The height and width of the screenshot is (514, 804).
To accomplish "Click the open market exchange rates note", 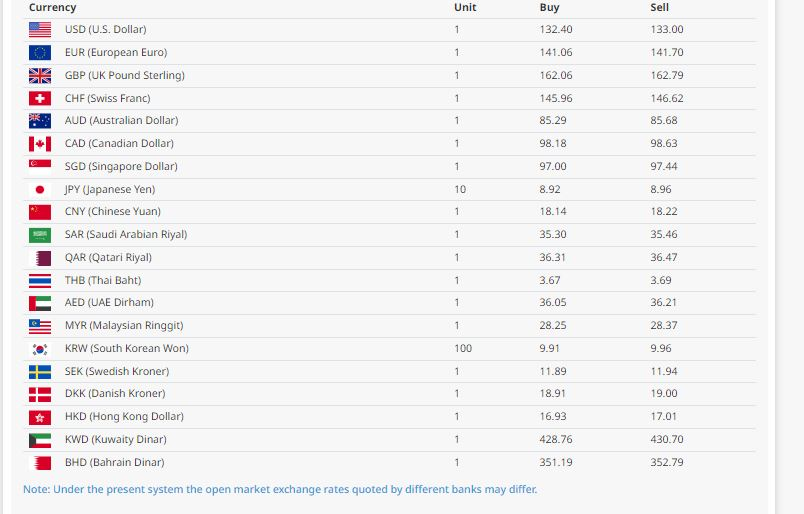I will [x=280, y=489].
